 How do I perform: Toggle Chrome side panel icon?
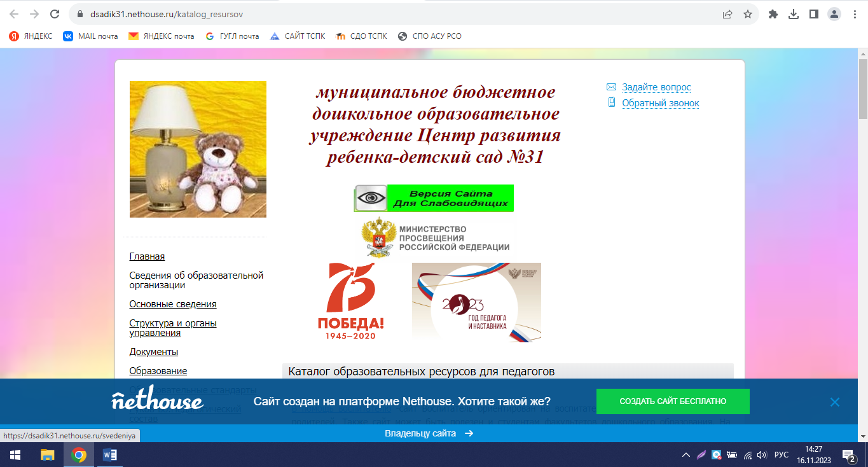pos(813,14)
